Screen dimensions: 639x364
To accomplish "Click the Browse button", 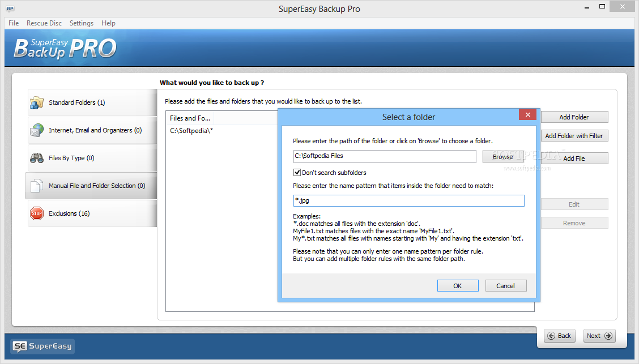I will click(503, 157).
